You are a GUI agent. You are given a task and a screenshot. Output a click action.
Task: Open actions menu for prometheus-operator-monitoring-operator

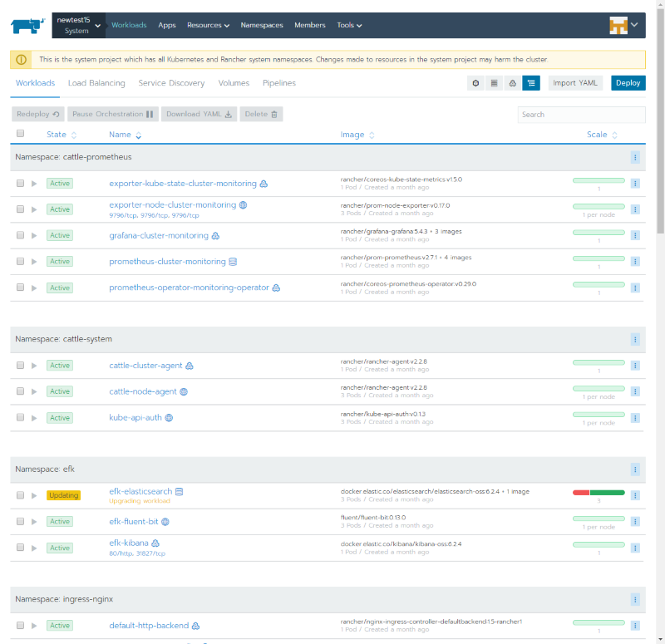pos(635,288)
